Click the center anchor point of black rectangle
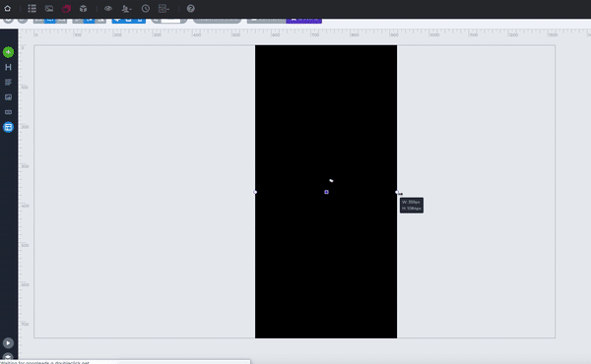The image size is (591, 364). (326, 192)
